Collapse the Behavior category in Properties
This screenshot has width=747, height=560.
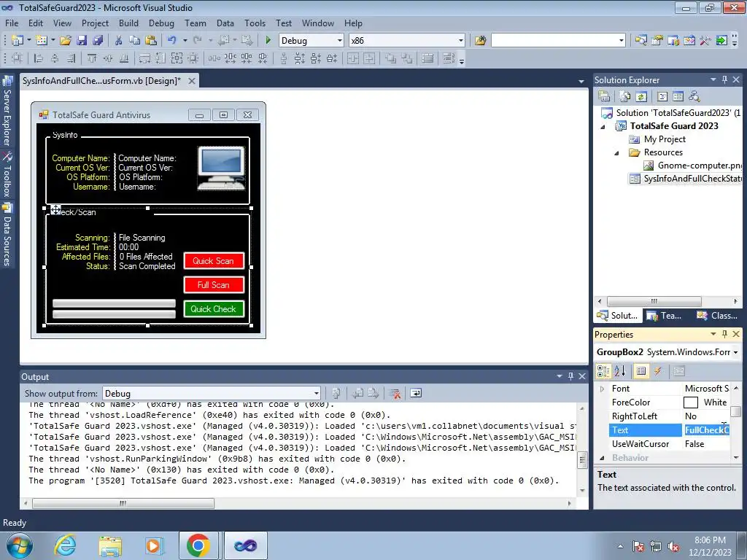point(602,458)
